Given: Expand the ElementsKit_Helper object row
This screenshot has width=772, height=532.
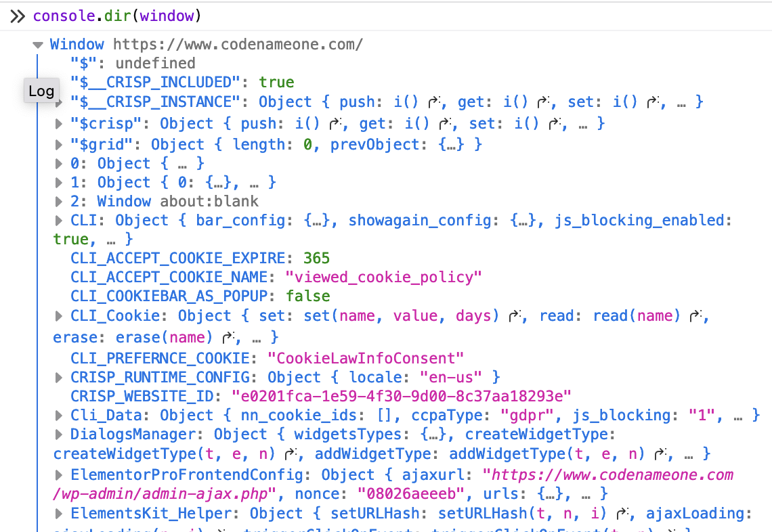Looking at the screenshot, I should [x=59, y=514].
